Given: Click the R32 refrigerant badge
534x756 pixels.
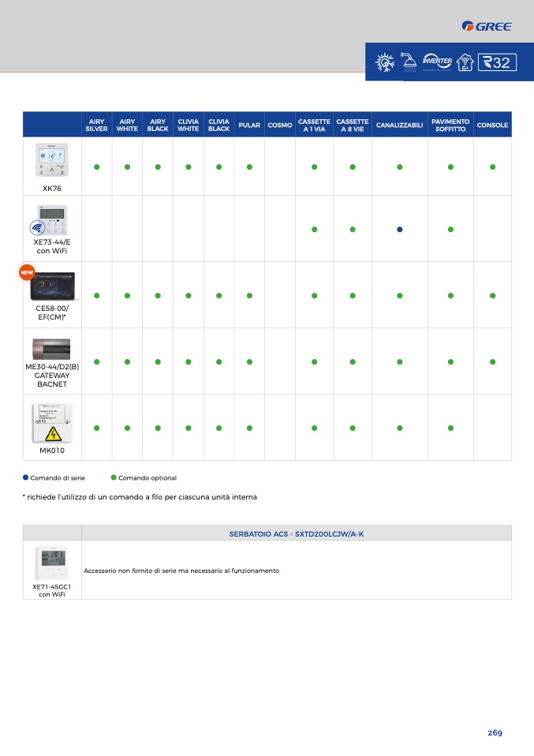Looking at the screenshot, I should 497,62.
